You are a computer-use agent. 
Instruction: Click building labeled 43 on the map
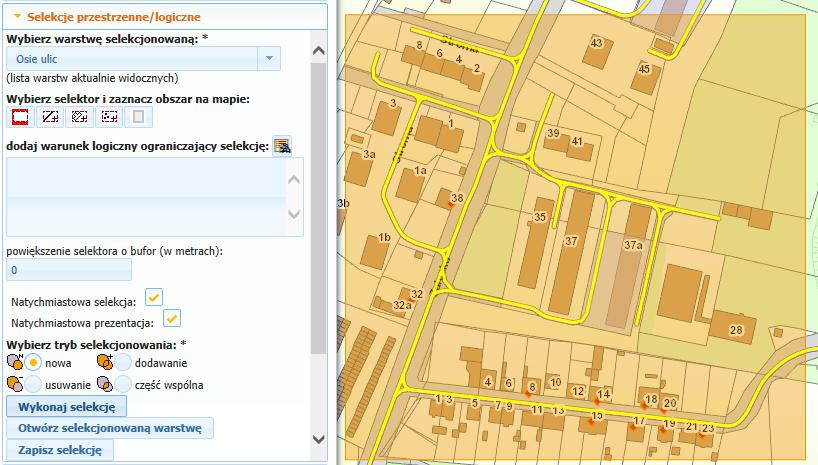pos(597,51)
